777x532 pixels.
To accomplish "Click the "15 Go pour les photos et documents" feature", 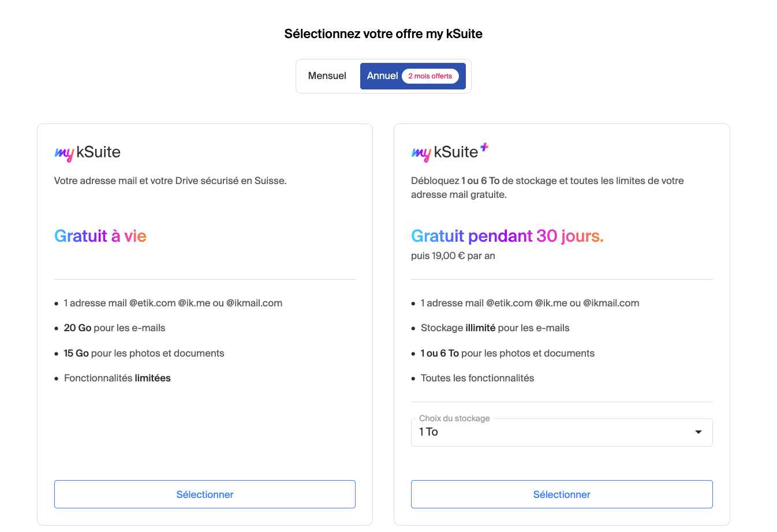I will coord(144,353).
